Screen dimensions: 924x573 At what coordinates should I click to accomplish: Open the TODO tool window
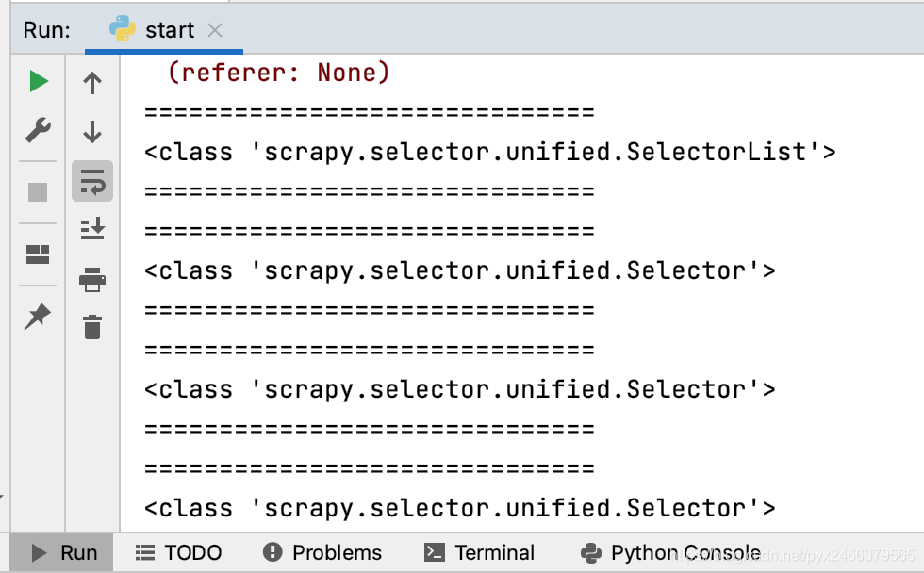tap(178, 552)
